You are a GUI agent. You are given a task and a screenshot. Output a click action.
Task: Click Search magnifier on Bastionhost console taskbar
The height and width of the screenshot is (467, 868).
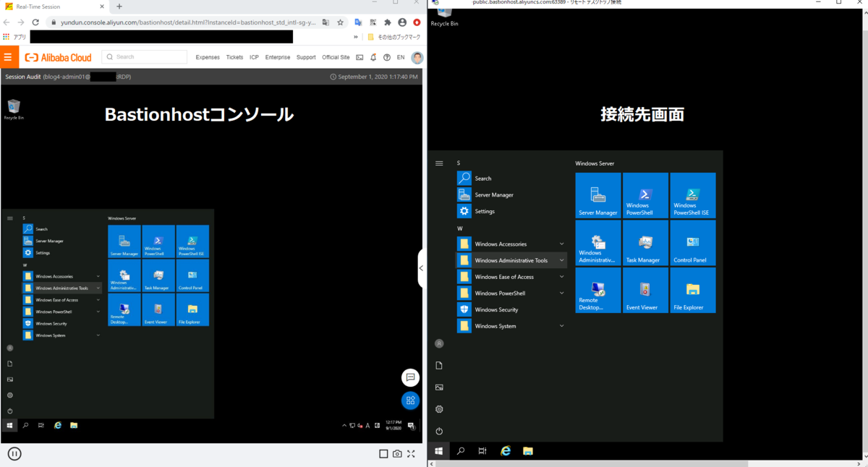click(25, 426)
